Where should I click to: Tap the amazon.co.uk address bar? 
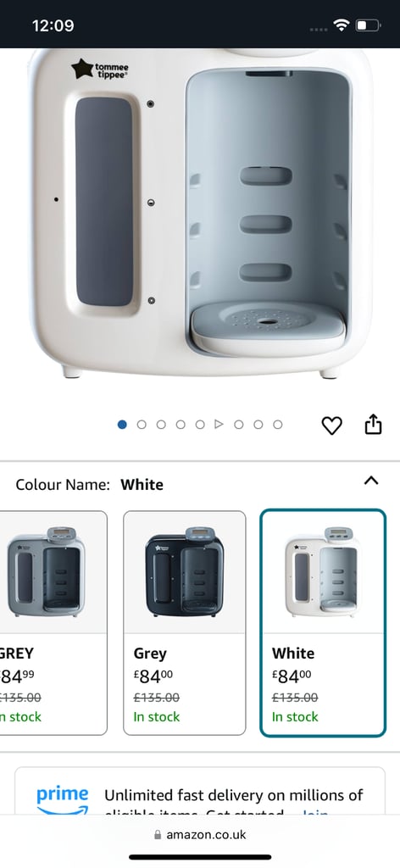pyautogui.click(x=200, y=834)
